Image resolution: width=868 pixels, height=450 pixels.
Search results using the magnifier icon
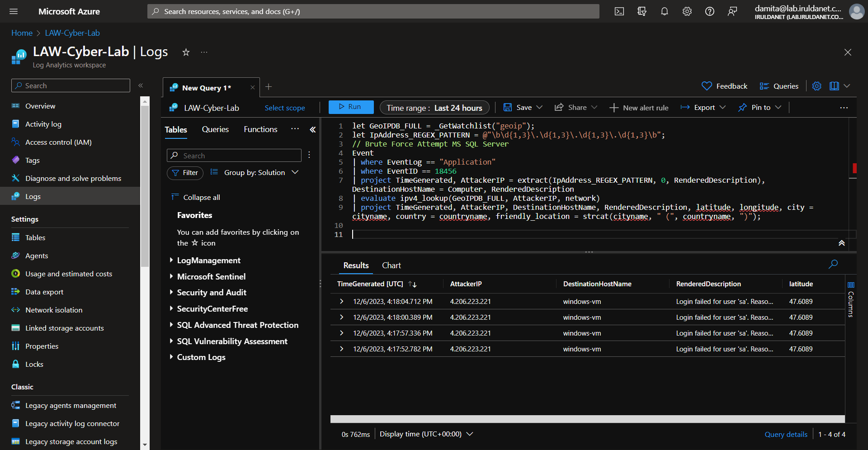click(x=833, y=264)
